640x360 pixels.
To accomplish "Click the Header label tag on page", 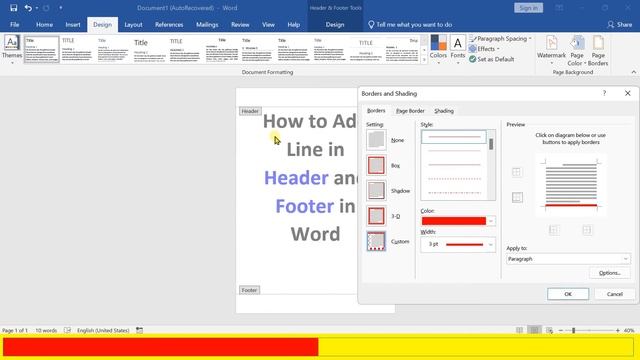I will 250,111.
